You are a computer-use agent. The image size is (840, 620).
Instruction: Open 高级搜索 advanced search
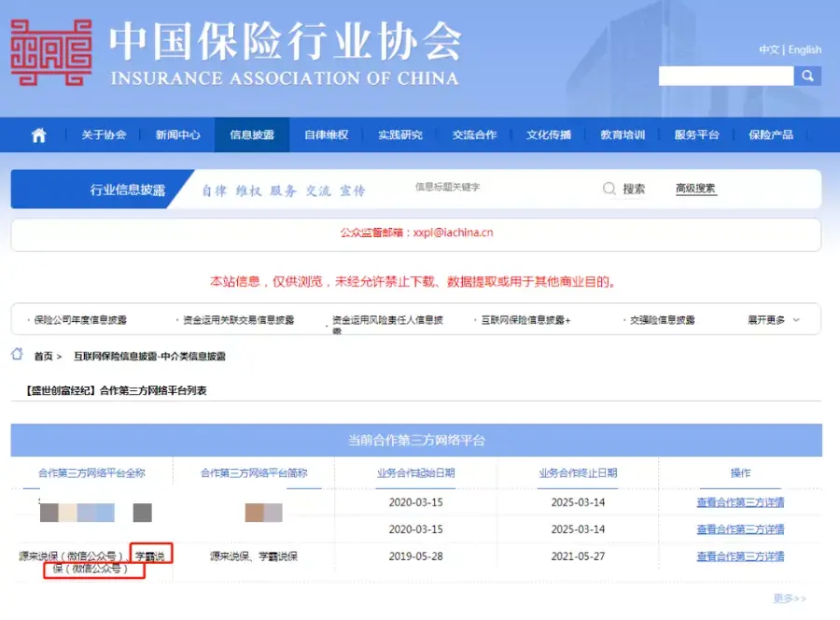pyautogui.click(x=695, y=189)
